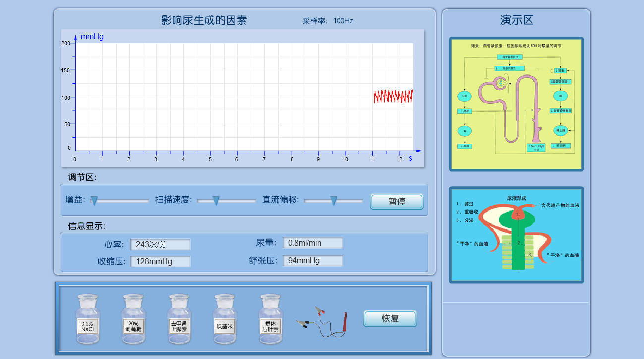Click the 直流偏移 DC offset slider handle
644x359 pixels.
coord(334,201)
